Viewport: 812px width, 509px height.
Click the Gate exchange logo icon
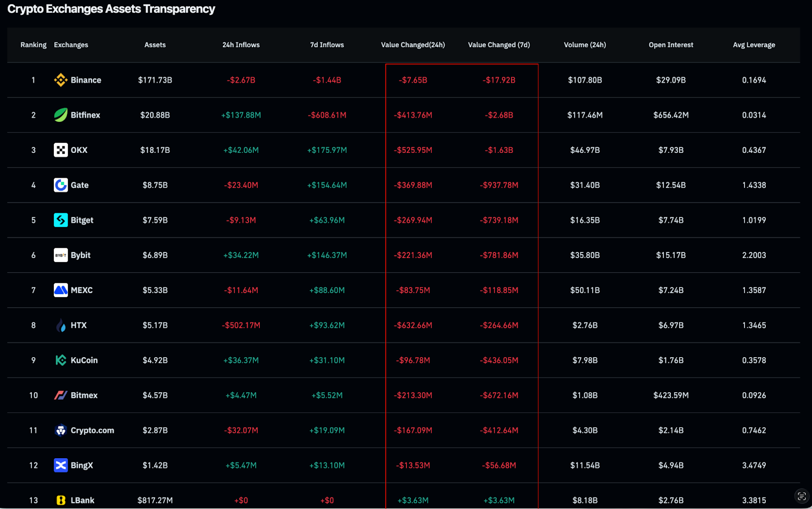(60, 185)
